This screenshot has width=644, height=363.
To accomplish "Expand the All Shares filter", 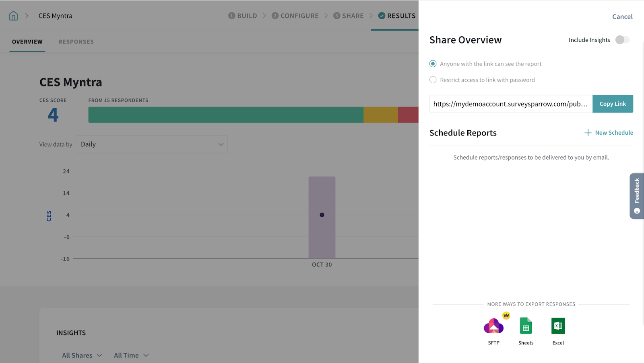I will pyautogui.click(x=82, y=355).
